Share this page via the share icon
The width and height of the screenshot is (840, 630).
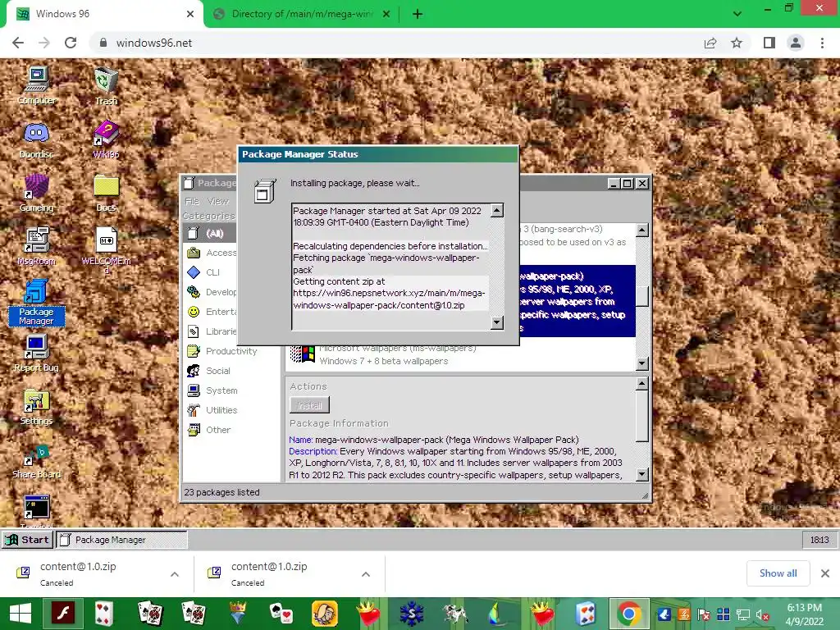tap(710, 43)
